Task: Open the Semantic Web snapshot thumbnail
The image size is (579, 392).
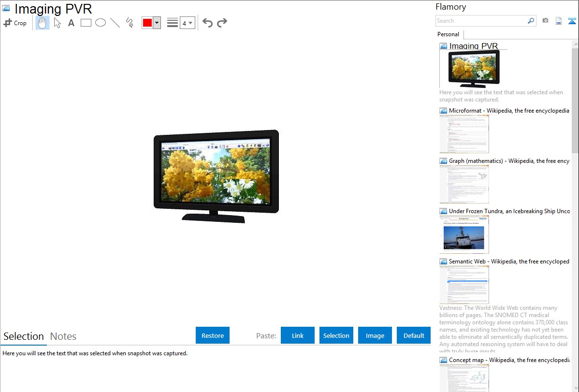Action: coord(464,285)
